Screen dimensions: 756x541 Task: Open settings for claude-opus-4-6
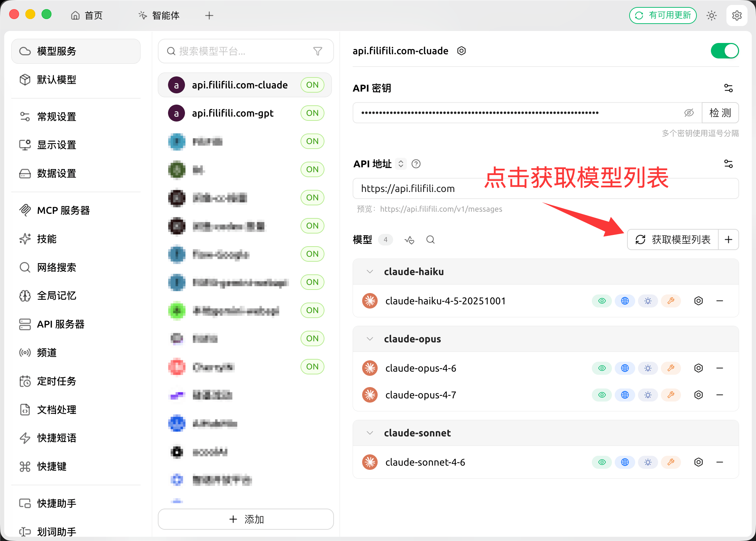pos(699,368)
